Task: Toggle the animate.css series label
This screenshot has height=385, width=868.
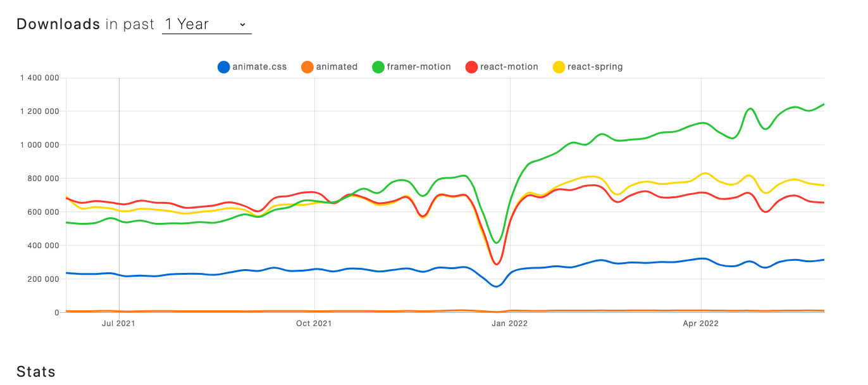Action: click(259, 67)
